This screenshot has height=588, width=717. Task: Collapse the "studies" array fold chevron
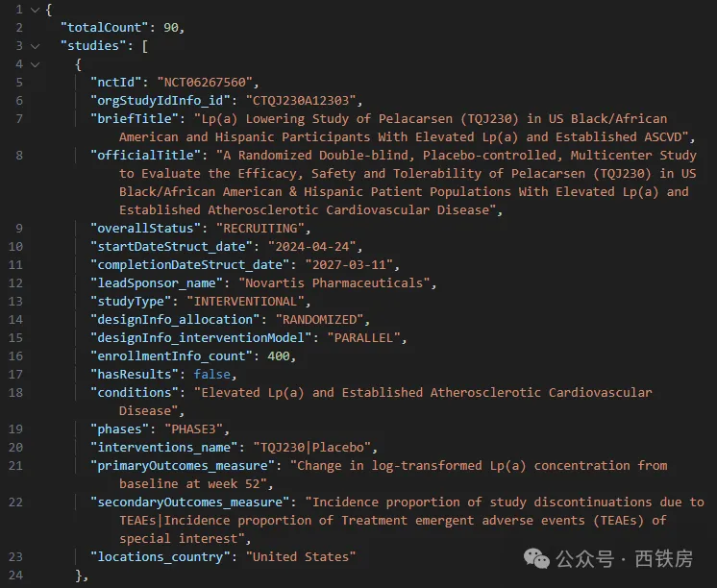point(36,45)
